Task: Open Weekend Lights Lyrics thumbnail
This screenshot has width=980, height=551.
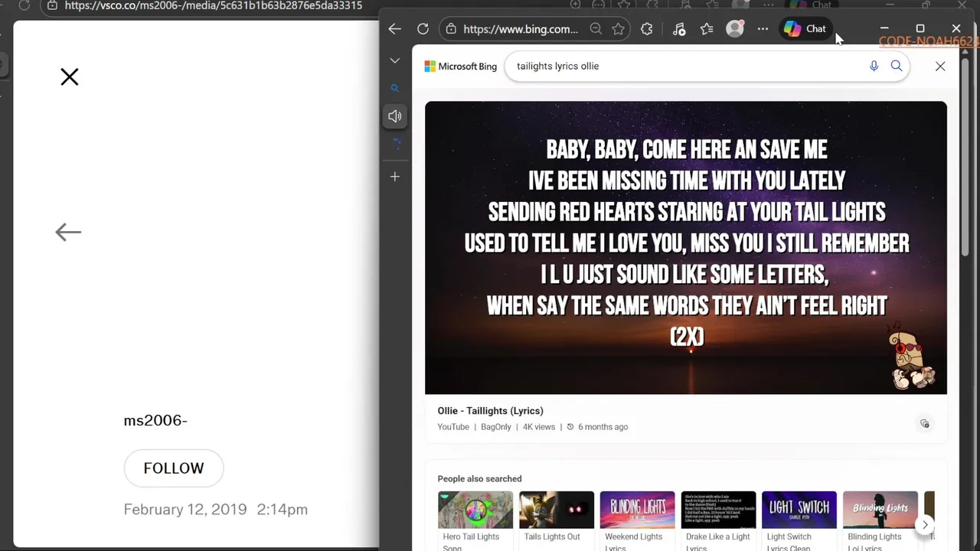Action: (638, 510)
